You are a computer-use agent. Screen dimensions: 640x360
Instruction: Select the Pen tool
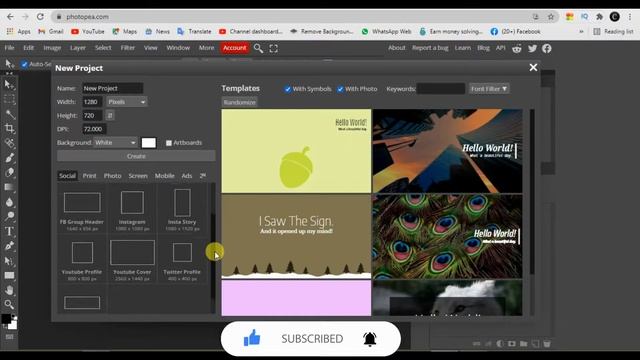(x=9, y=246)
